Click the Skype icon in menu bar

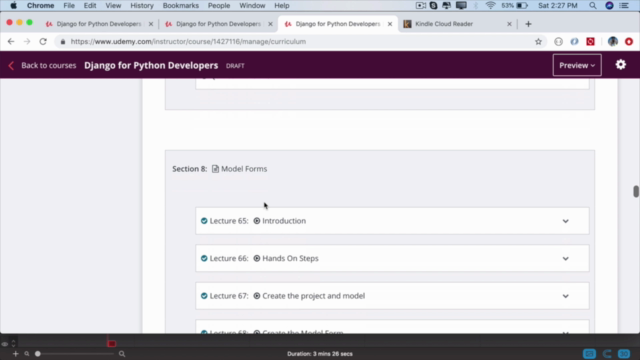[433, 6]
